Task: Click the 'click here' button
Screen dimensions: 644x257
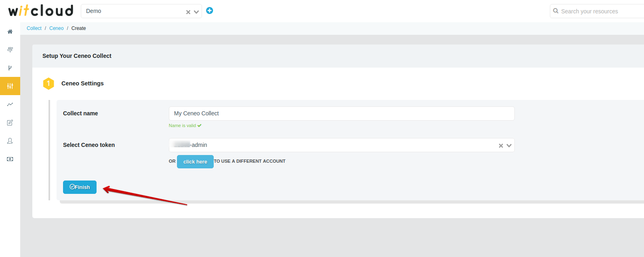Action: point(195,161)
